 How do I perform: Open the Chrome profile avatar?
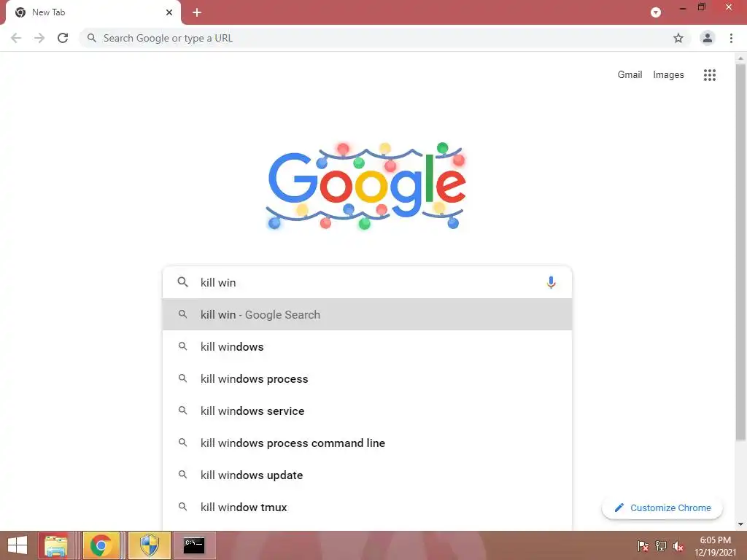pos(707,38)
